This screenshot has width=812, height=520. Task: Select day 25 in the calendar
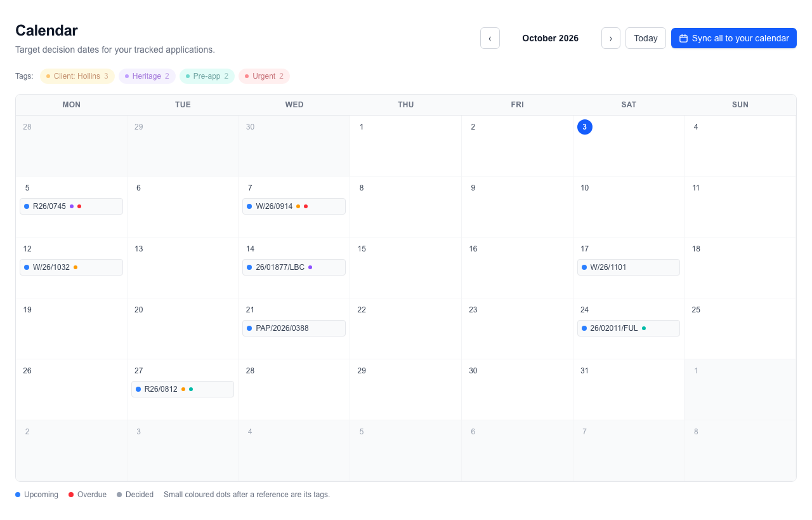696,310
